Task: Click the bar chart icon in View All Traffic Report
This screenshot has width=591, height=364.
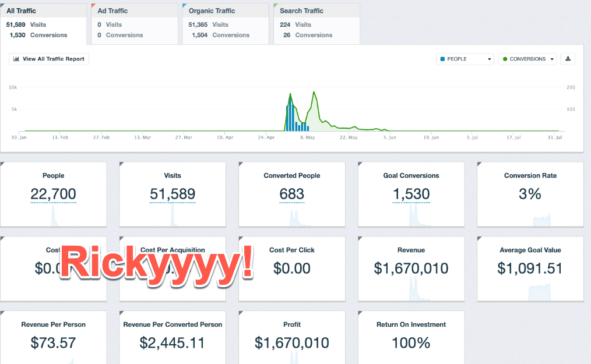Action: pos(16,59)
